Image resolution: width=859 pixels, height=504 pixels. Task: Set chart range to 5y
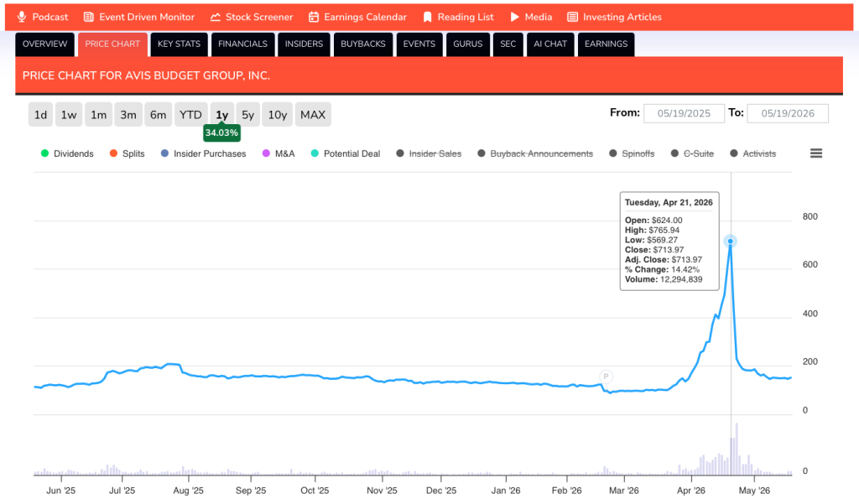click(x=248, y=115)
